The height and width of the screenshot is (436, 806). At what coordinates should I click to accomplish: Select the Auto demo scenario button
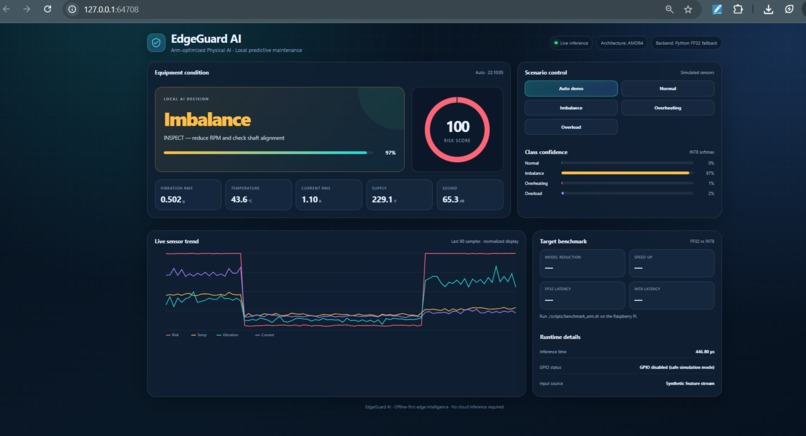click(571, 88)
